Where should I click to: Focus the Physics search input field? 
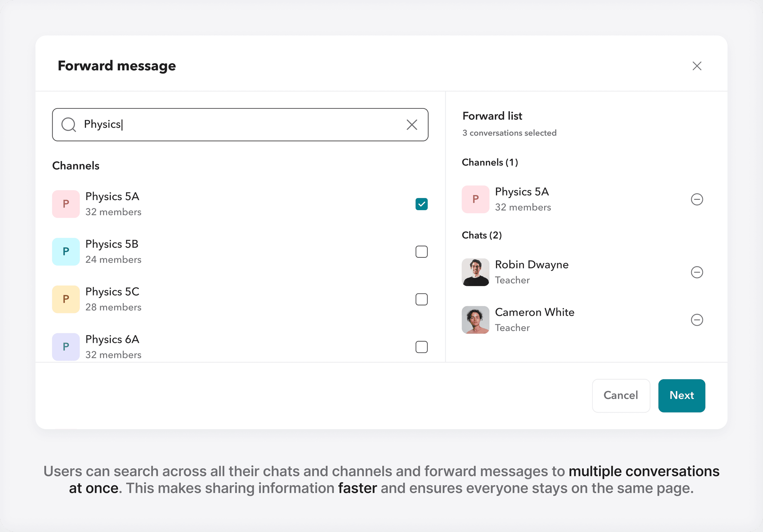coord(239,125)
